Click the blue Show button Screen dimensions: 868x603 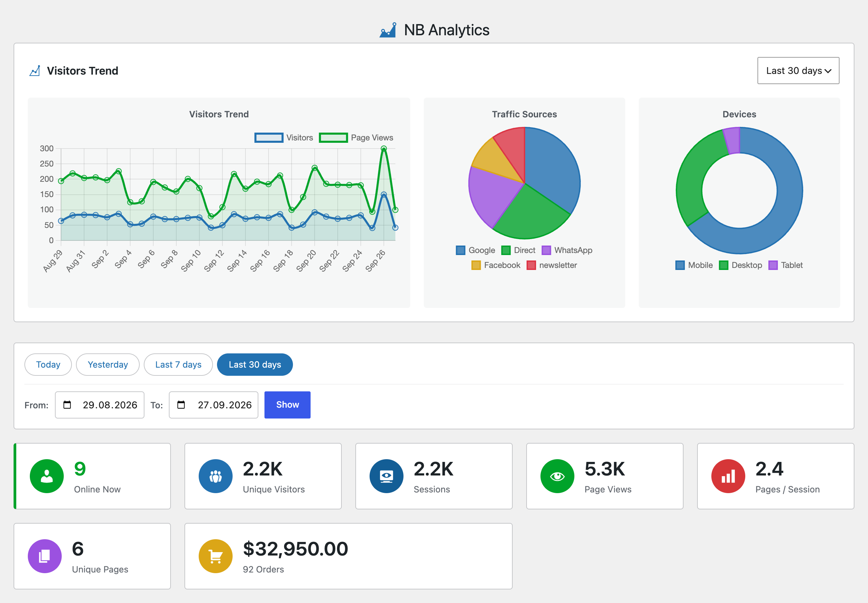[288, 405]
